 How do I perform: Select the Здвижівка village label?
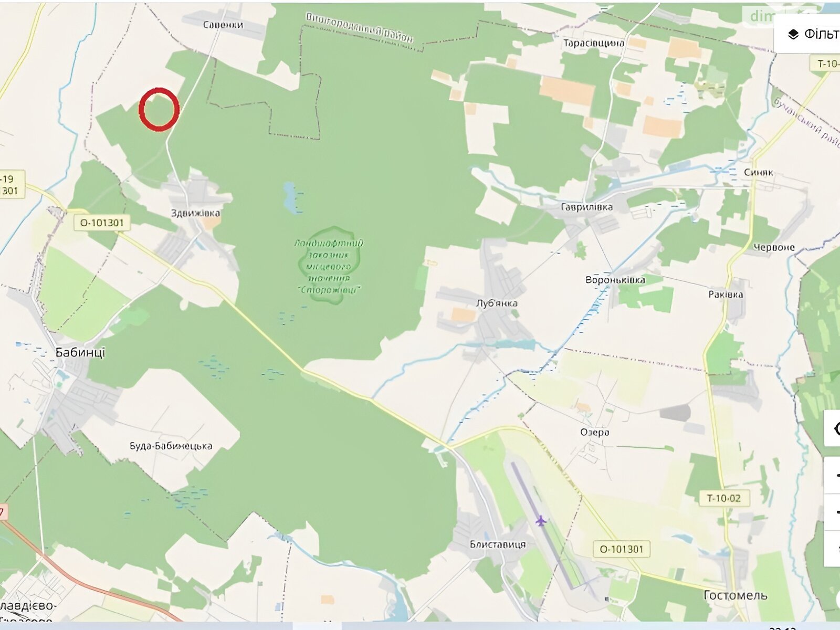[x=195, y=213]
